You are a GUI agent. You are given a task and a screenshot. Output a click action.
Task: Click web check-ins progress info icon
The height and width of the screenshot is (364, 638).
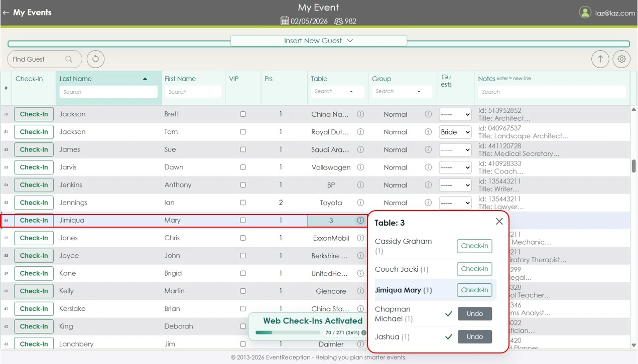tap(364, 332)
